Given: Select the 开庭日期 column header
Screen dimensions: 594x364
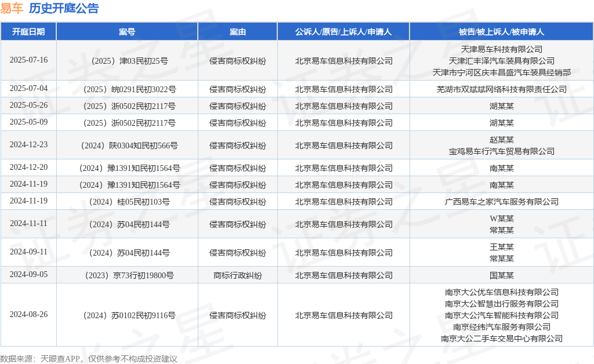Looking at the screenshot, I should tap(28, 32).
